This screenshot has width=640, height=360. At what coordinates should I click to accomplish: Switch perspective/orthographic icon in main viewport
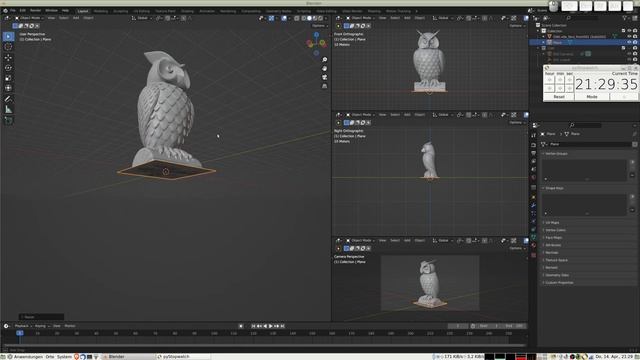(324, 86)
